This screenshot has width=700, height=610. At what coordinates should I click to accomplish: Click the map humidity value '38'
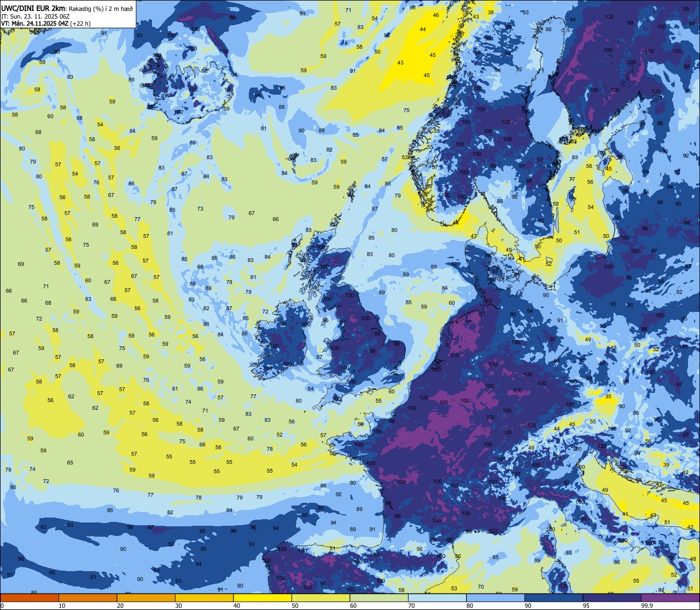tap(491, 12)
